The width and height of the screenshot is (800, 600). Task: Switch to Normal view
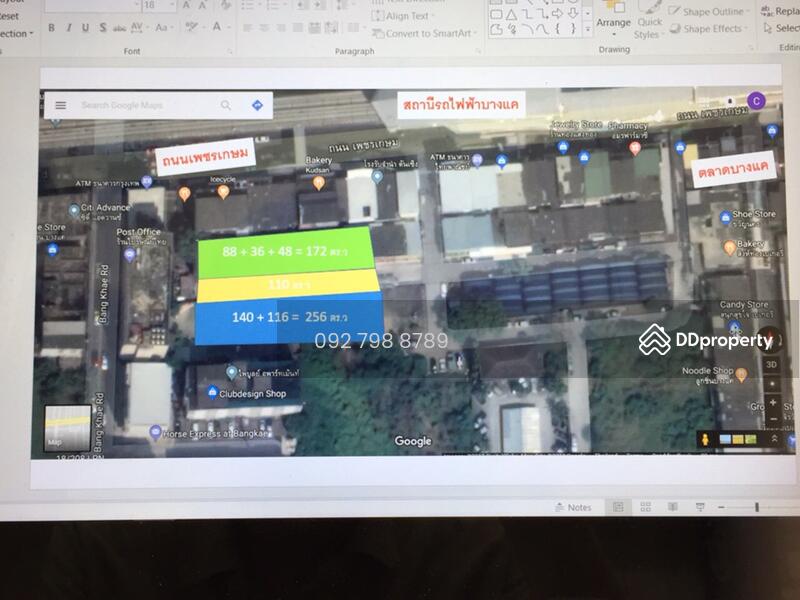pyautogui.click(x=618, y=507)
